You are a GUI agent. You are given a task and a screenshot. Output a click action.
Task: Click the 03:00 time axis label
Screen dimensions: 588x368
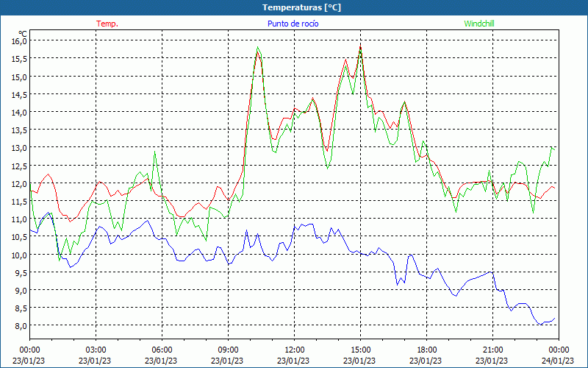96,350
